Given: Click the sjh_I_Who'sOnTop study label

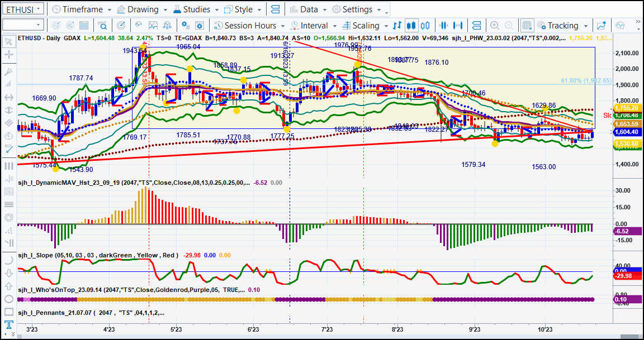Looking at the screenshot, I should [131, 290].
